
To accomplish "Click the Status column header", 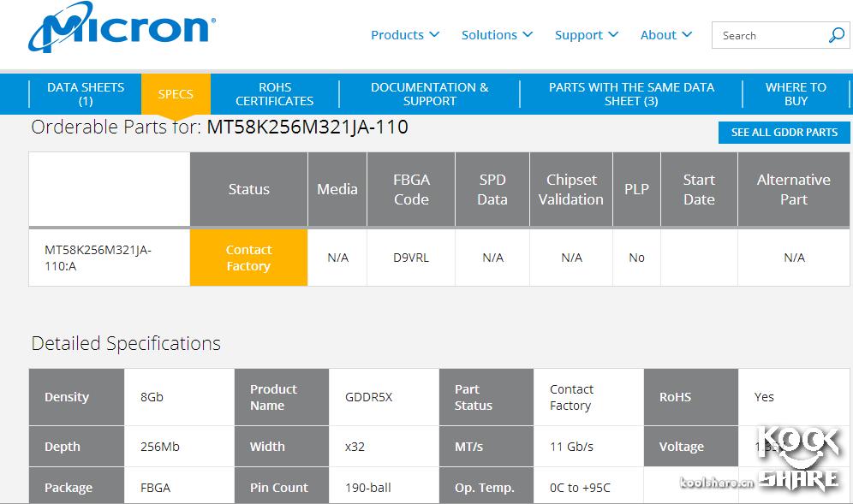I will click(248, 189).
